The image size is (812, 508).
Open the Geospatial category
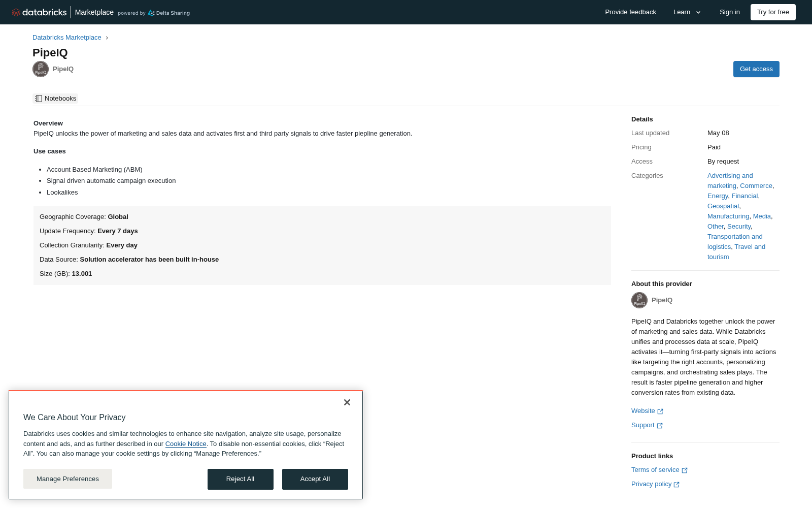pyautogui.click(x=723, y=206)
